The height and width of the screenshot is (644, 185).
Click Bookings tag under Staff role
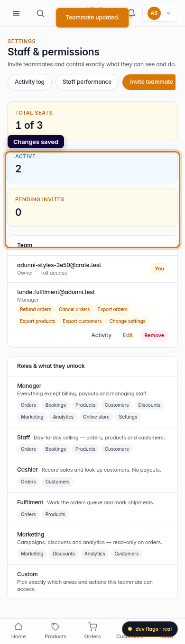click(x=55, y=449)
